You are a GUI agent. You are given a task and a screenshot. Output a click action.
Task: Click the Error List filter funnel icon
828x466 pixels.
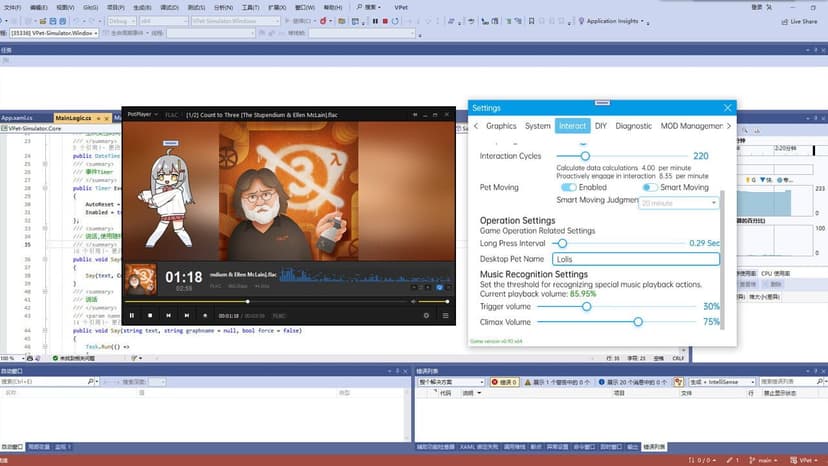(x=679, y=381)
